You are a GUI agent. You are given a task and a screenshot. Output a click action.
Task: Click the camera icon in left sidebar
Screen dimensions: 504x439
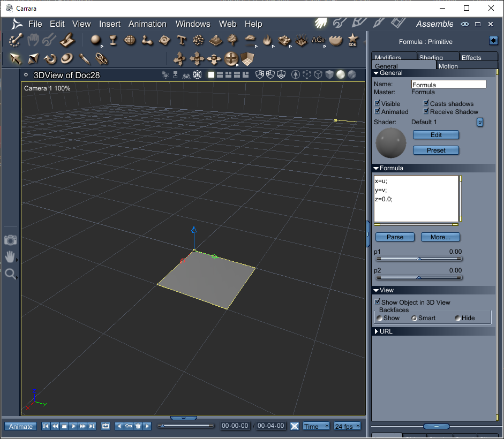tap(10, 240)
